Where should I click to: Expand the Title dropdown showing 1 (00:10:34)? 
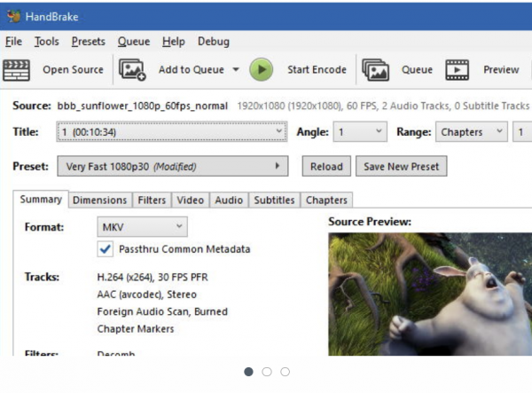pyautogui.click(x=172, y=131)
